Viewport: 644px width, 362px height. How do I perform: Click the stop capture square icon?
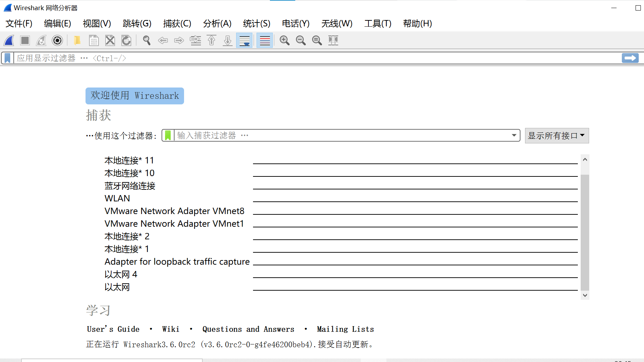pos(25,40)
